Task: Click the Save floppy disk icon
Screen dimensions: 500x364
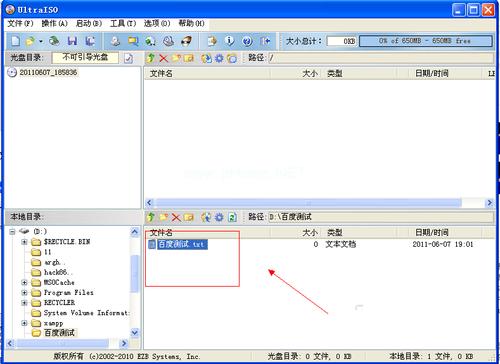Action: pos(72,41)
